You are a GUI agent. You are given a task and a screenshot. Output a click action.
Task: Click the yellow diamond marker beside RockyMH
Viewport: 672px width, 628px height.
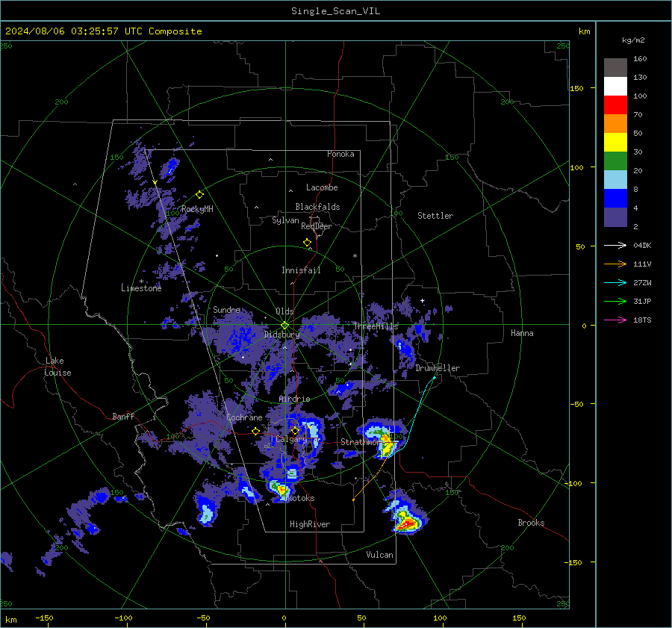[199, 195]
